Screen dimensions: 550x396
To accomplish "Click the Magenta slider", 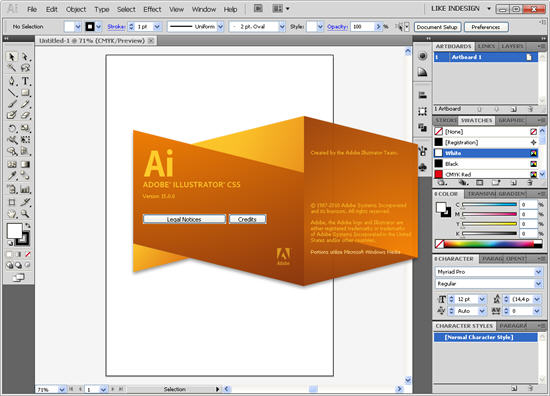I will point(489,214).
